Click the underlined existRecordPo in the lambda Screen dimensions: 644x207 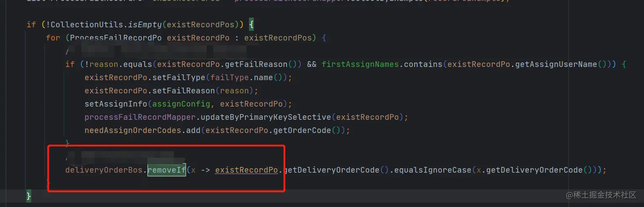[246, 170]
